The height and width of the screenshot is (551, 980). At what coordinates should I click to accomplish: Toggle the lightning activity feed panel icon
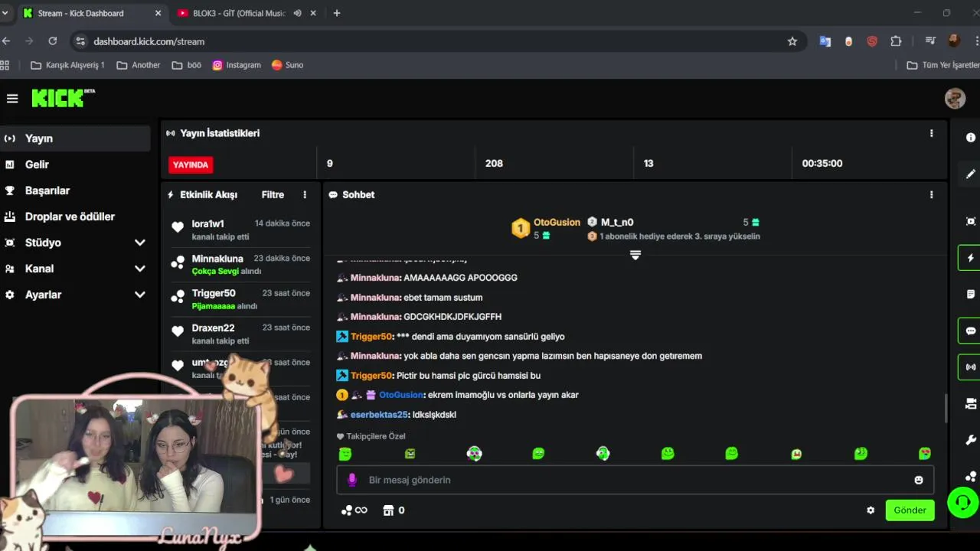pyautogui.click(x=970, y=258)
